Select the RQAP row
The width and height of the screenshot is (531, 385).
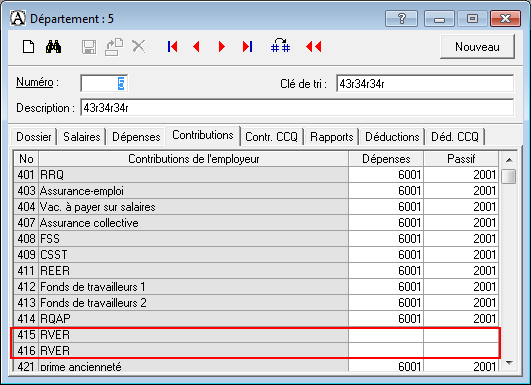pos(256,319)
